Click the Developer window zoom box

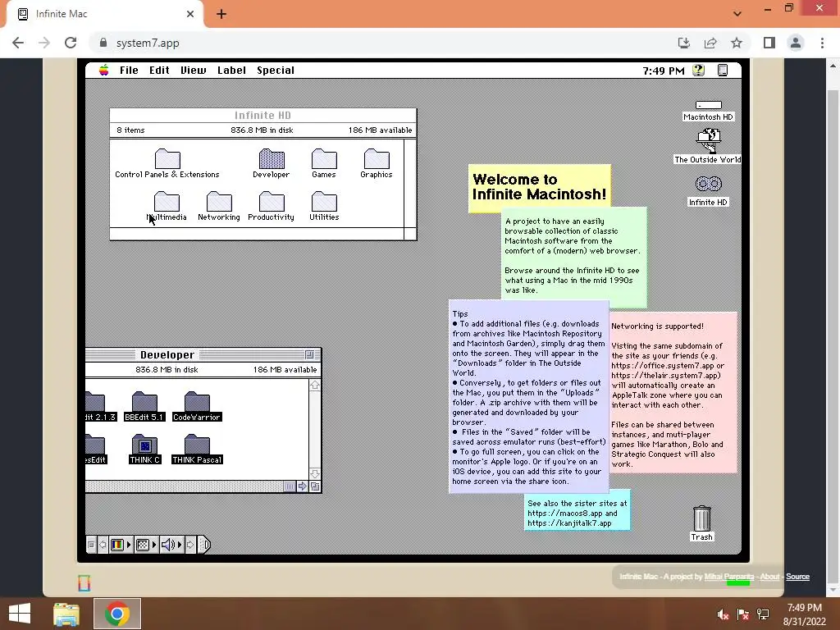pyautogui.click(x=309, y=354)
